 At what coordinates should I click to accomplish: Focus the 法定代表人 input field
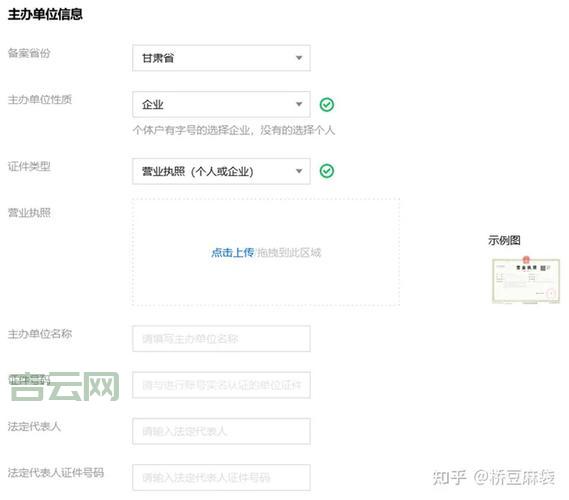221,431
